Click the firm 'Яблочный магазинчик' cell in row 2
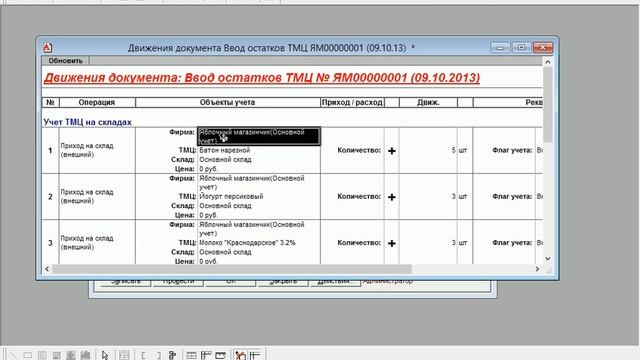This screenshot has height=360, width=640. (251, 182)
